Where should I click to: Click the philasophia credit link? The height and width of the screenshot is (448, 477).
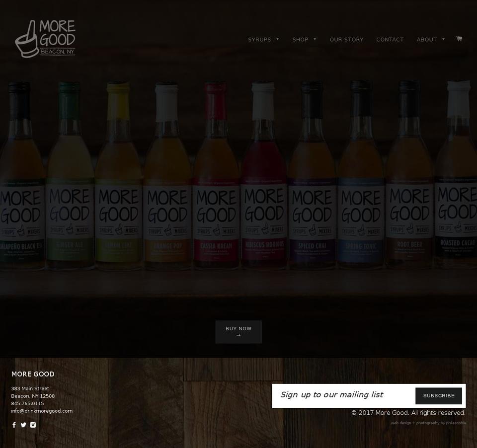tap(456, 423)
